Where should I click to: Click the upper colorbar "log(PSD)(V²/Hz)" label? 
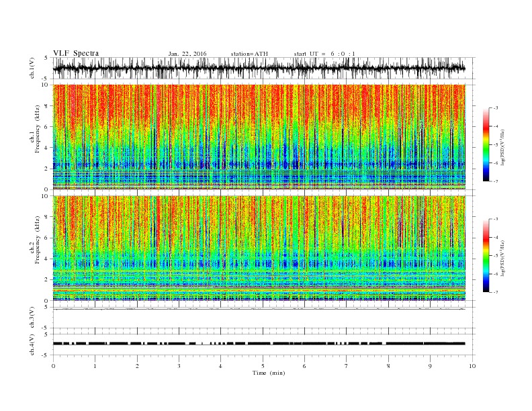(502, 147)
